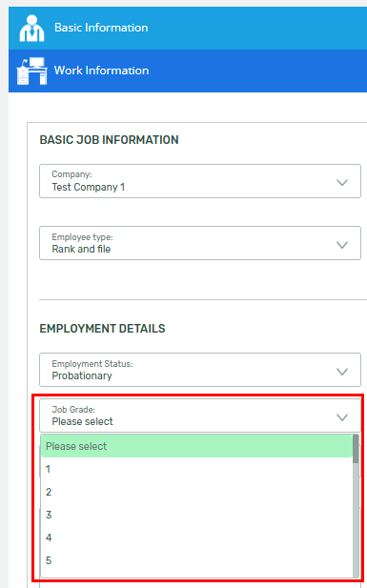The height and width of the screenshot is (588, 367).
Task: Open the Basic Information tab label
Action: tap(101, 28)
